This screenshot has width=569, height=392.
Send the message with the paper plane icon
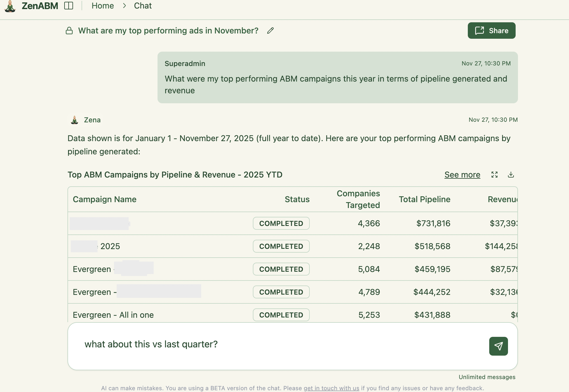point(498,346)
